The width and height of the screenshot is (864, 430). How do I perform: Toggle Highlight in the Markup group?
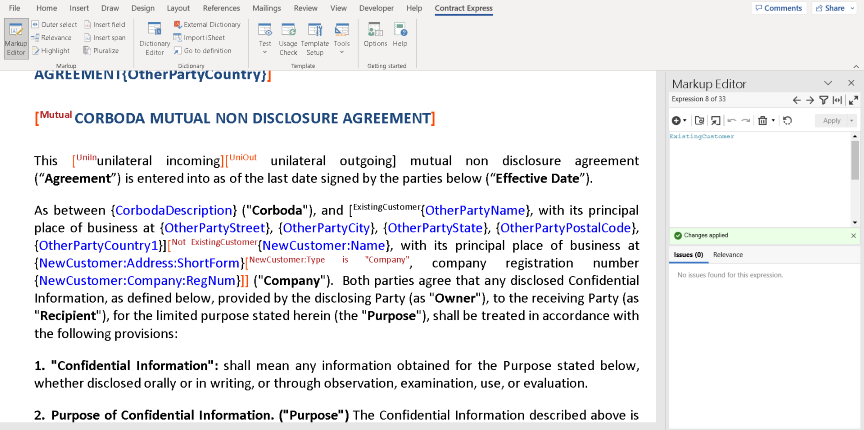pyautogui.click(x=50, y=50)
